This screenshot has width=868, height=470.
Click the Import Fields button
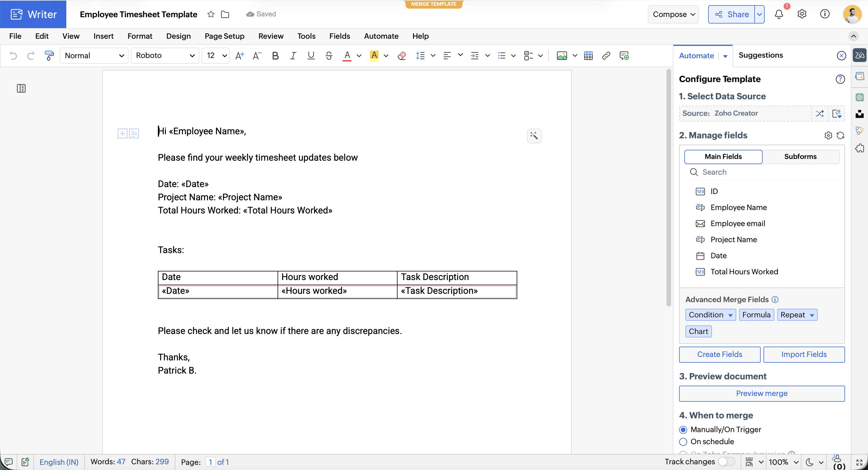pos(804,354)
